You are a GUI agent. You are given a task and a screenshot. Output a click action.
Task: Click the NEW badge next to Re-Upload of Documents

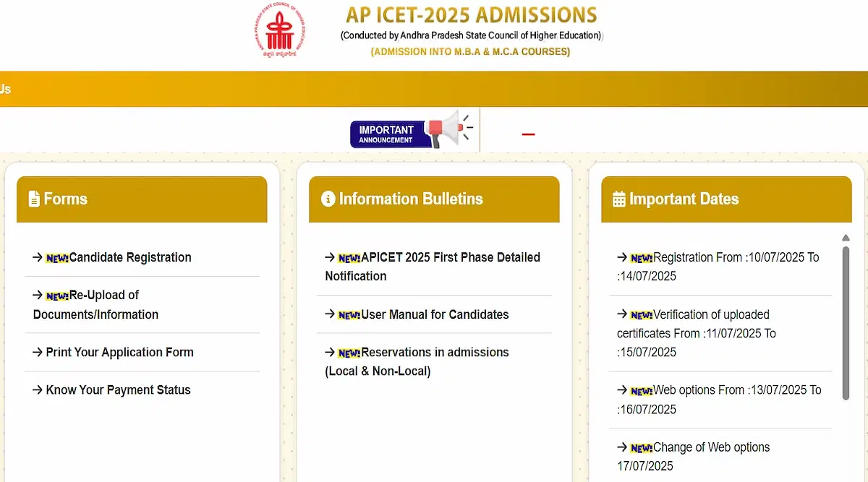[x=57, y=296]
